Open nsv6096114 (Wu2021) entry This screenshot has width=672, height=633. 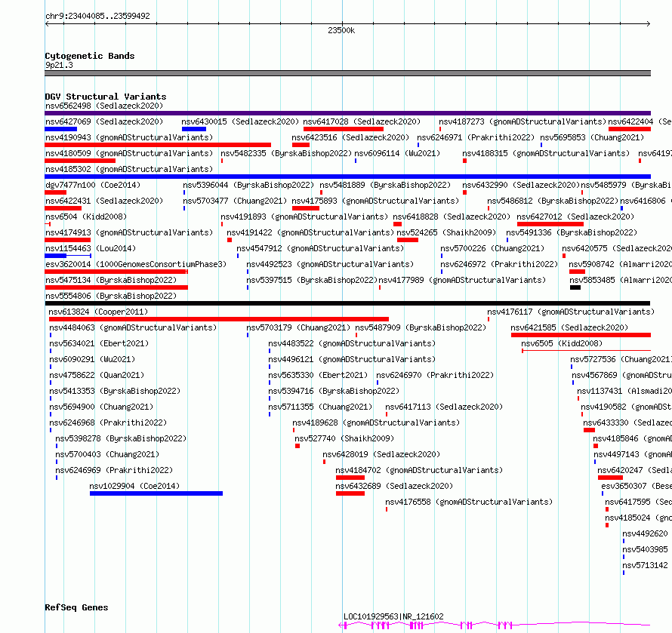pos(397,153)
